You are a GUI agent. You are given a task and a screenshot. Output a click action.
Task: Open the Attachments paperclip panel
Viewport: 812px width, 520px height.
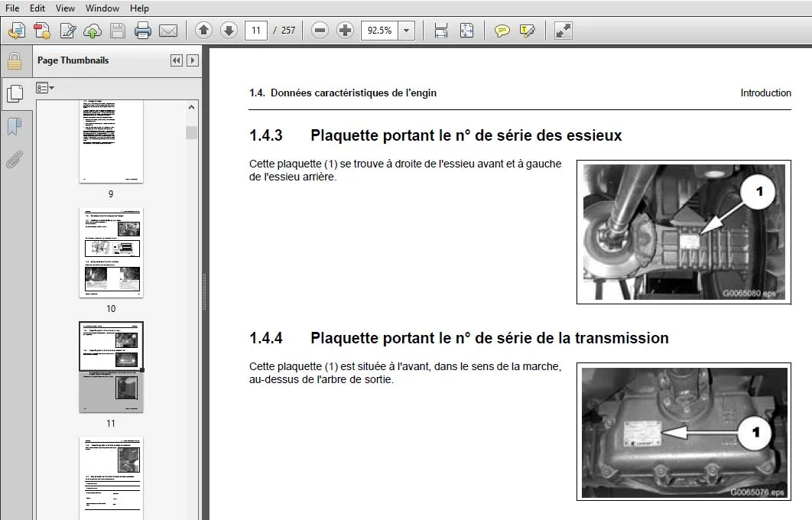15,160
